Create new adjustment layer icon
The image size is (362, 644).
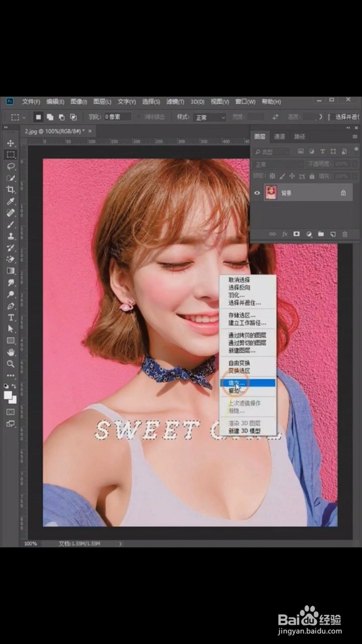[x=309, y=234]
